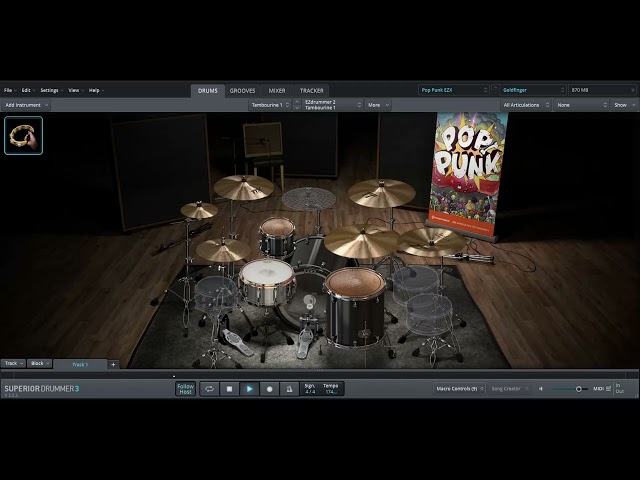
Task: Click the master volume speaker icon
Action: point(541,389)
